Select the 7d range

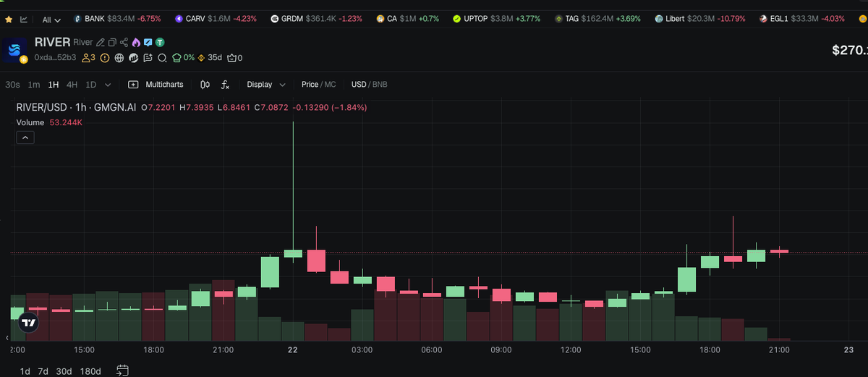[x=43, y=371]
